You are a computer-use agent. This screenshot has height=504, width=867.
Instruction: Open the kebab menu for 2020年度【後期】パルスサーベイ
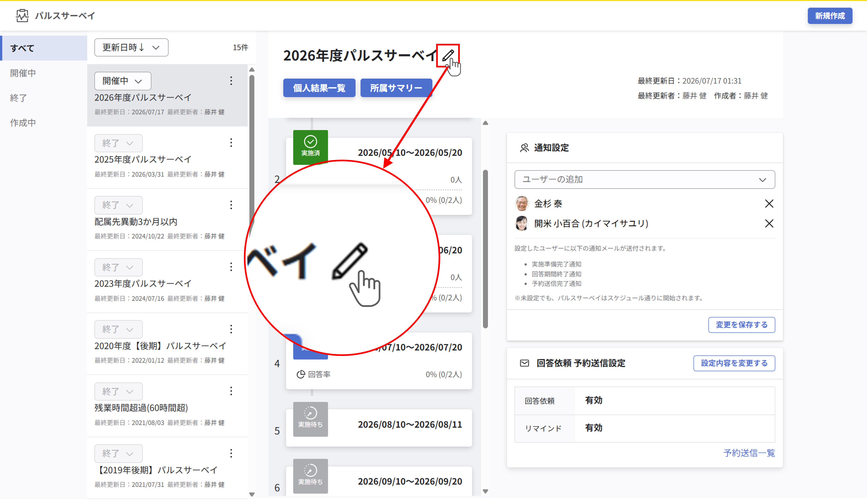click(x=231, y=329)
